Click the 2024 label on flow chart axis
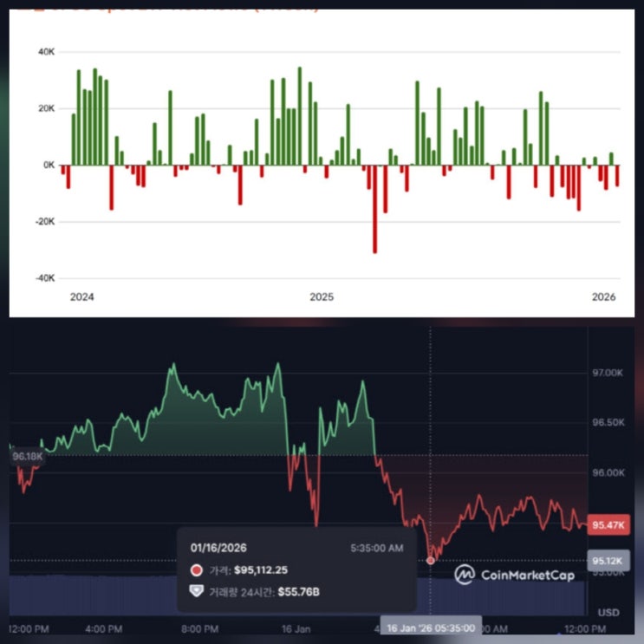The image size is (644, 644). [x=81, y=297]
